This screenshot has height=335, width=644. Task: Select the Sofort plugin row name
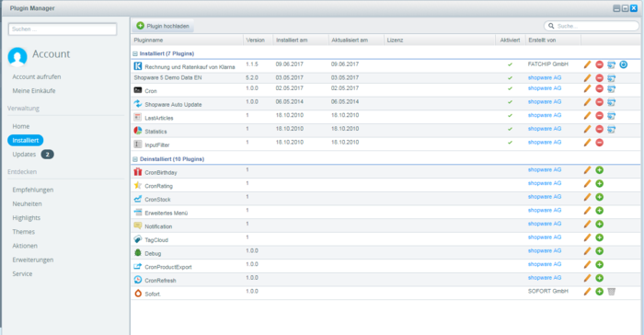click(x=153, y=295)
